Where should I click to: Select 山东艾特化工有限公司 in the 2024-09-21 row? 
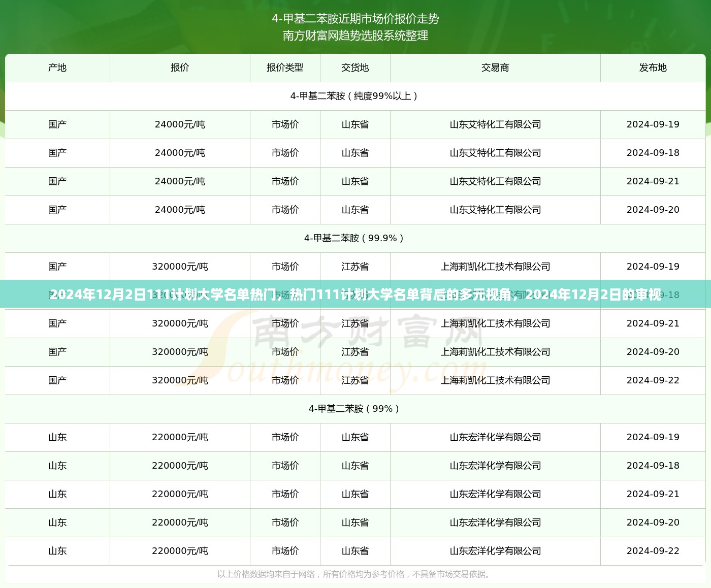tap(495, 181)
